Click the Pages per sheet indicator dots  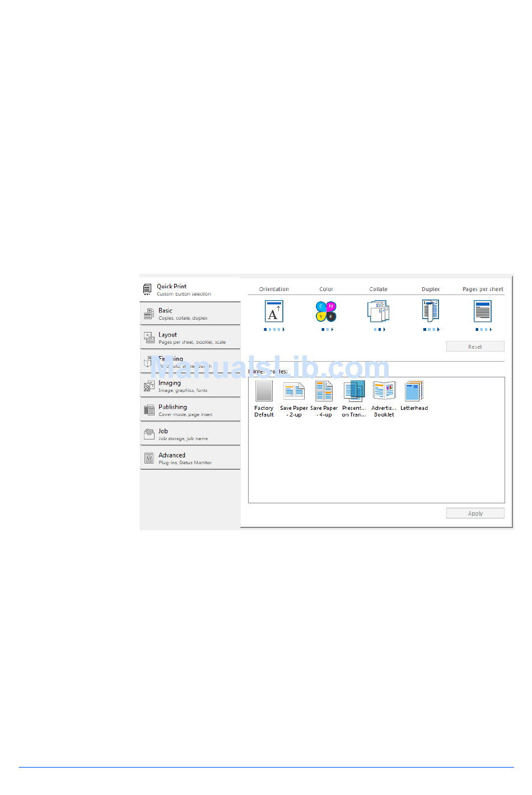tap(483, 330)
